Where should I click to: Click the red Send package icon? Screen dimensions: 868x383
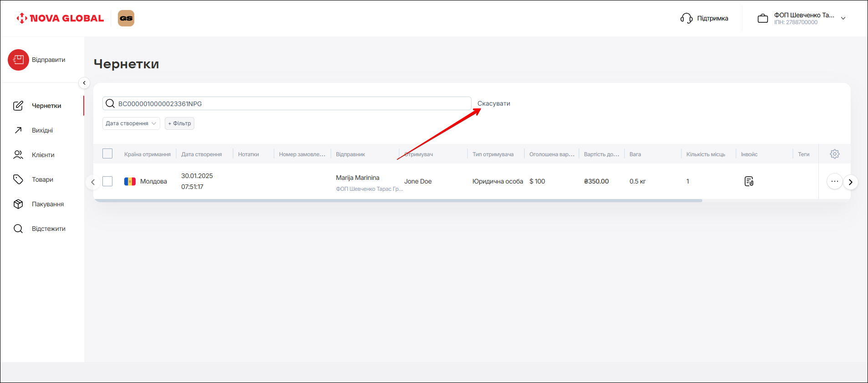tap(18, 60)
